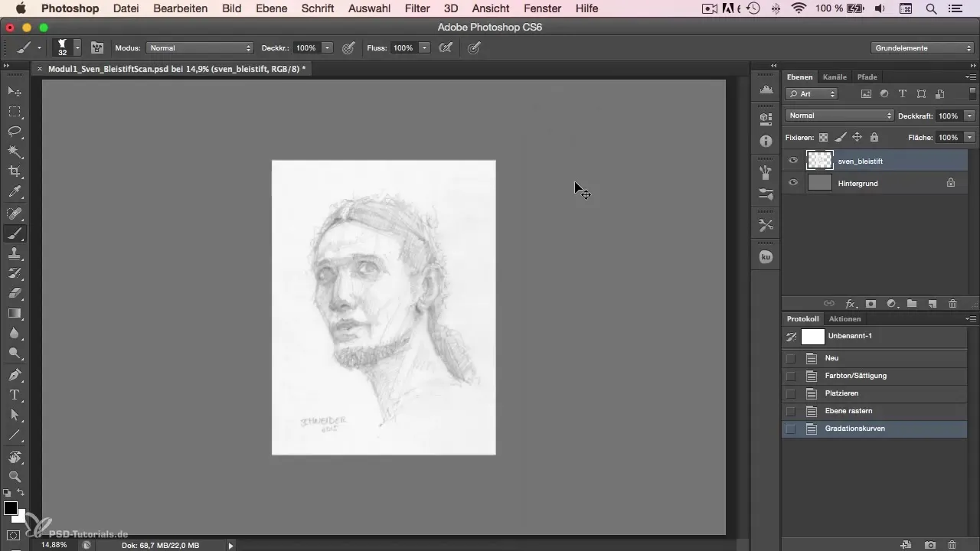Add layer style via fx icon
Viewport: 980px width, 551px height.
pyautogui.click(x=851, y=304)
